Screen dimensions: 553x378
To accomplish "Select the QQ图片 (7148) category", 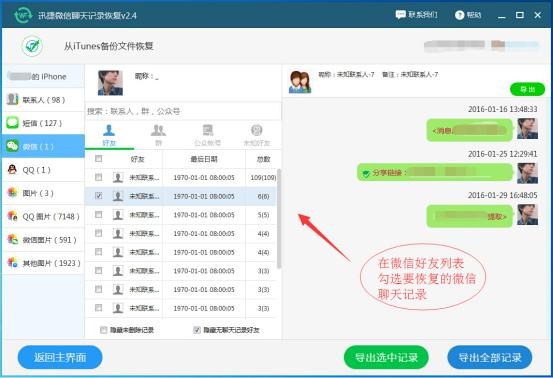I will click(43, 216).
